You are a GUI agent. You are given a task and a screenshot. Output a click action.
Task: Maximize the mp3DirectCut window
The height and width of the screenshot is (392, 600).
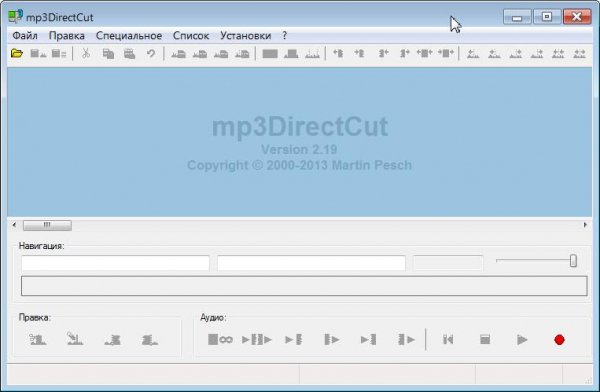tap(547, 17)
